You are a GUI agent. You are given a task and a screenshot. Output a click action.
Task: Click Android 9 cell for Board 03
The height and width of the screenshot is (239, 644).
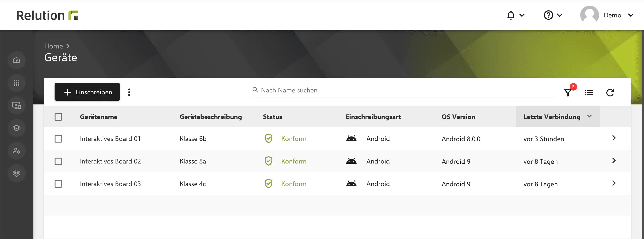coord(456,184)
